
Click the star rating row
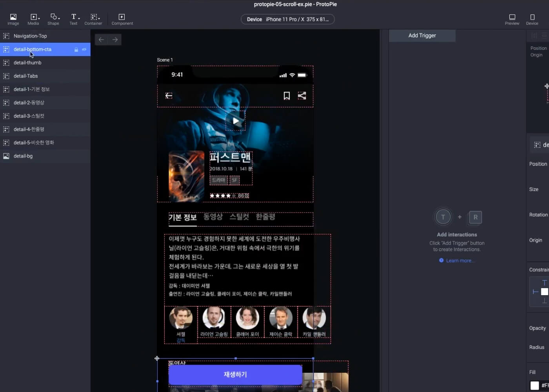pyautogui.click(x=229, y=196)
